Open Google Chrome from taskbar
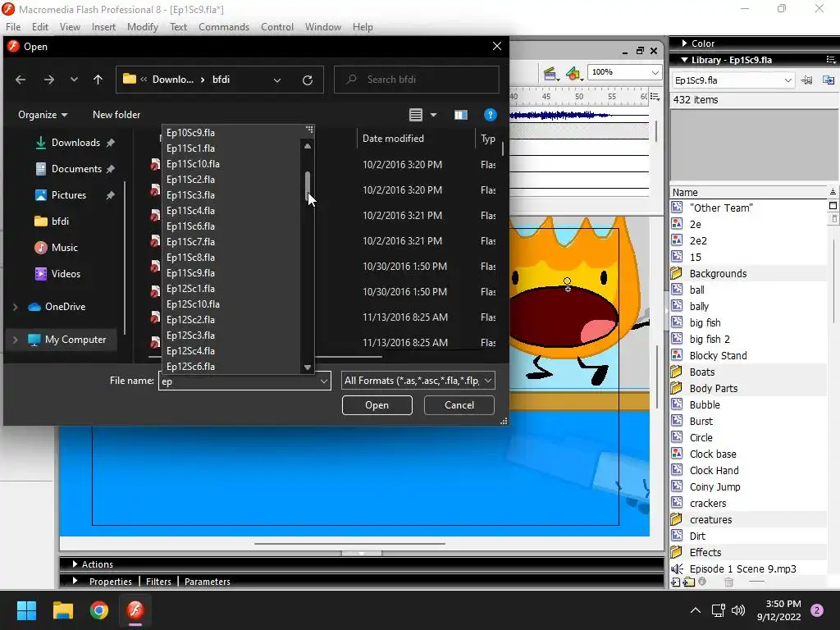This screenshot has height=630, width=840. click(99, 610)
